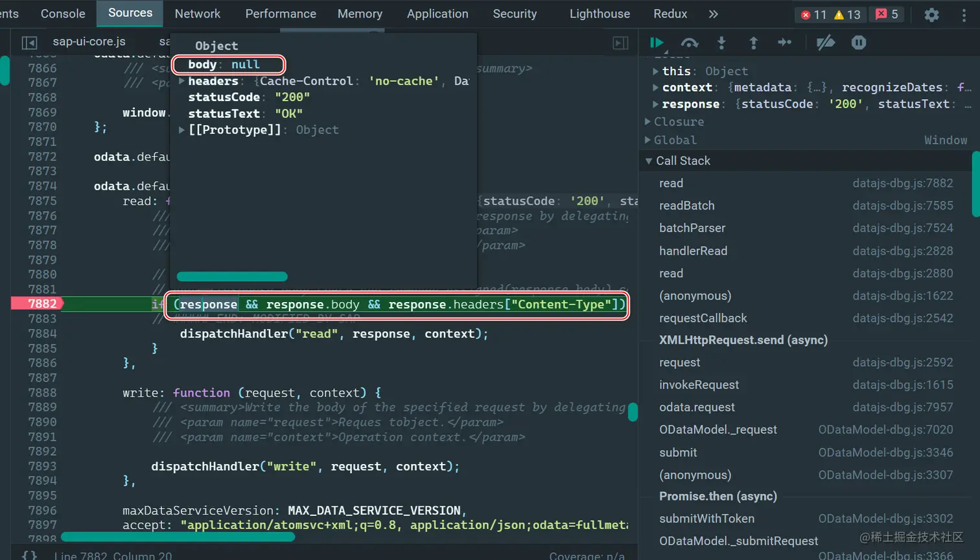
Task: Open the DevTools three-dot menu
Action: (964, 14)
